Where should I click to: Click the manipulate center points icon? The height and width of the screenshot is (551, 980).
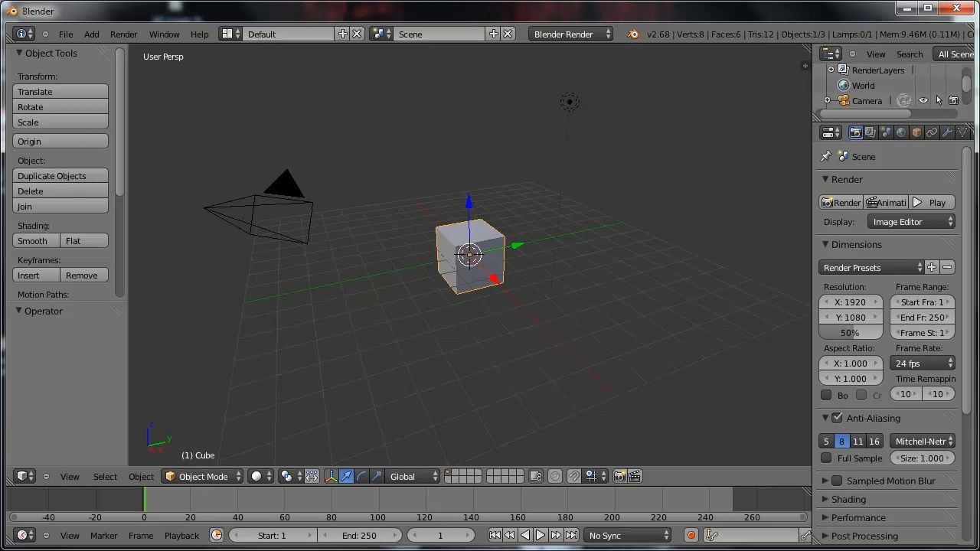point(312,476)
